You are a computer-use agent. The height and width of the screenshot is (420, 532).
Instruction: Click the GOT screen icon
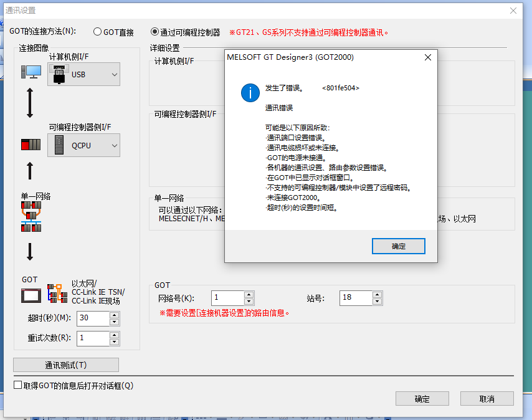pos(31,294)
